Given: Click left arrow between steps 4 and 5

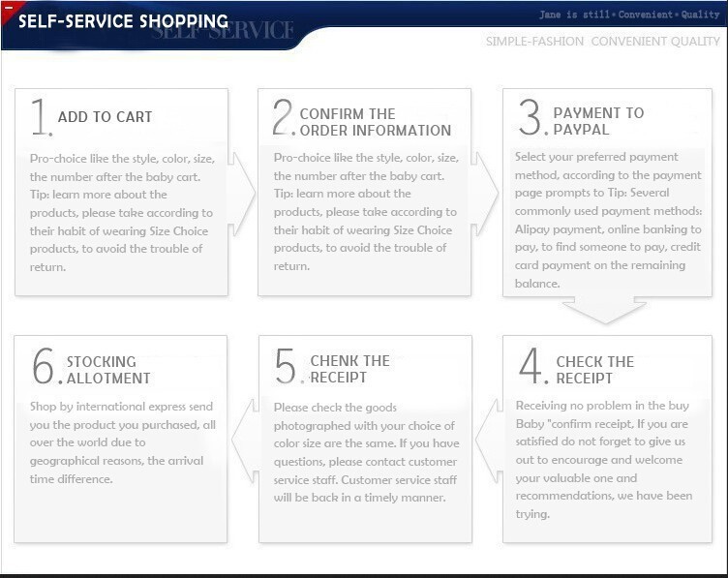Looking at the screenshot, I should tap(488, 439).
